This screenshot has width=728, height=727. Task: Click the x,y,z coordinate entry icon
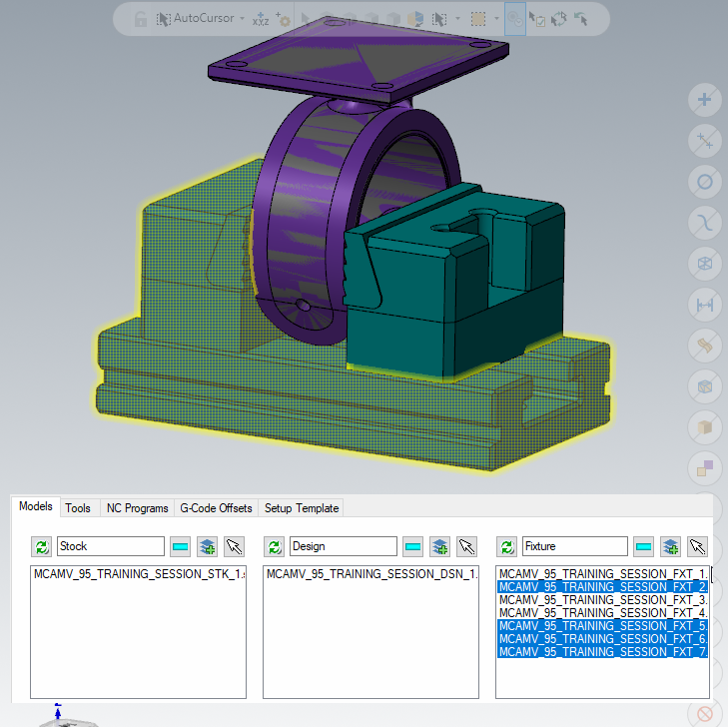(x=261, y=19)
